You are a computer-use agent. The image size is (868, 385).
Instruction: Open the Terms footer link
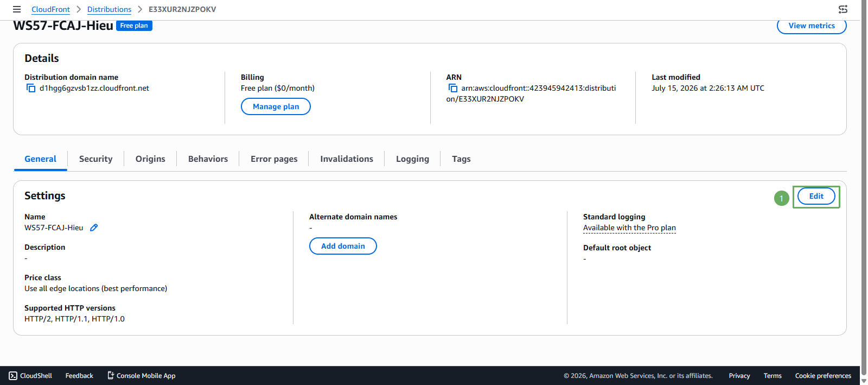[x=773, y=376]
